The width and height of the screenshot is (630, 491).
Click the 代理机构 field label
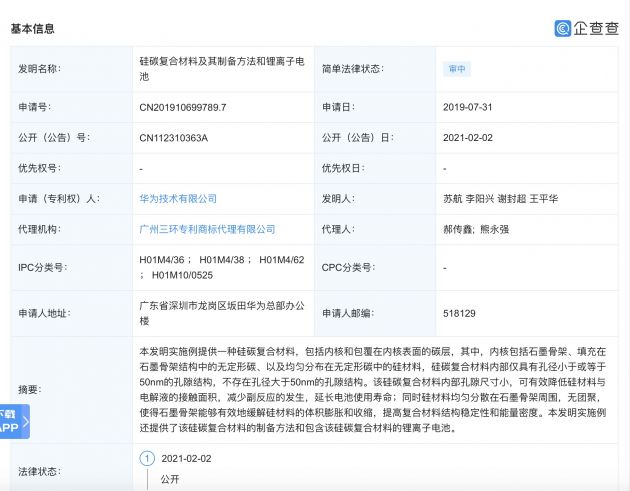pos(39,229)
